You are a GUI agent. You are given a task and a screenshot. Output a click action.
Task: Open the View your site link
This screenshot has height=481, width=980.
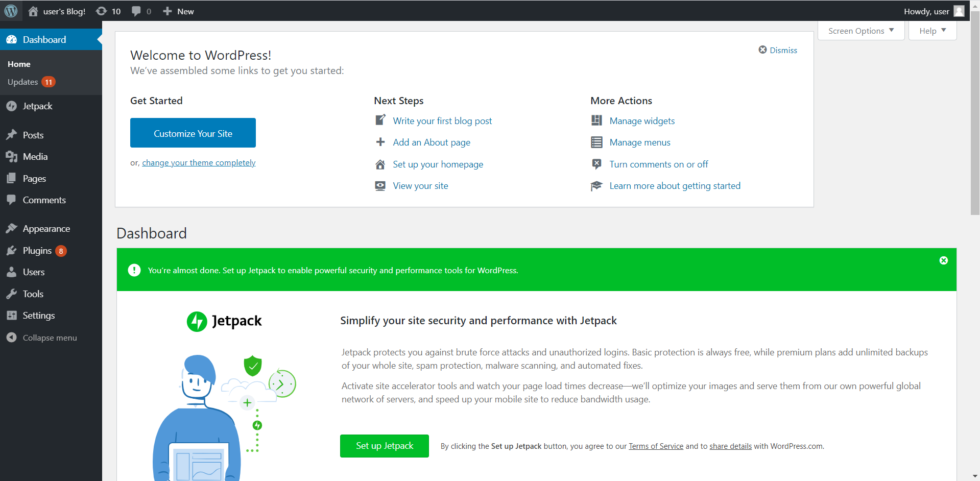[x=420, y=186]
